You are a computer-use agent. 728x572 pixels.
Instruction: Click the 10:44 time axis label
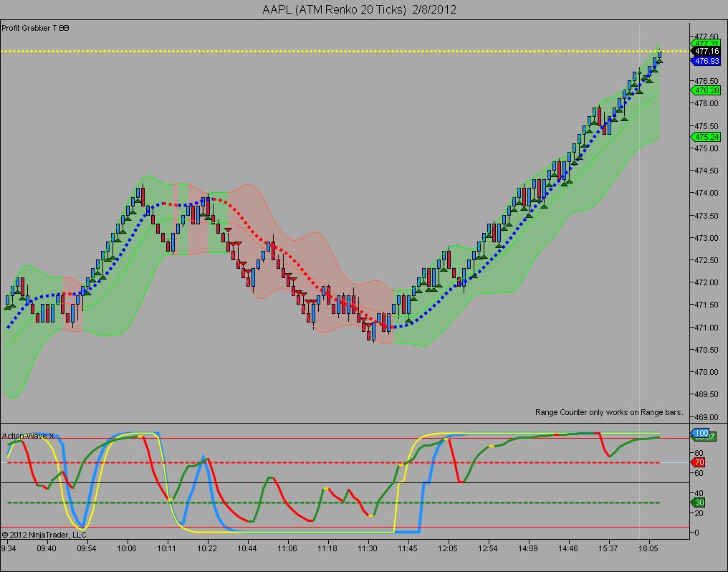[x=247, y=549]
